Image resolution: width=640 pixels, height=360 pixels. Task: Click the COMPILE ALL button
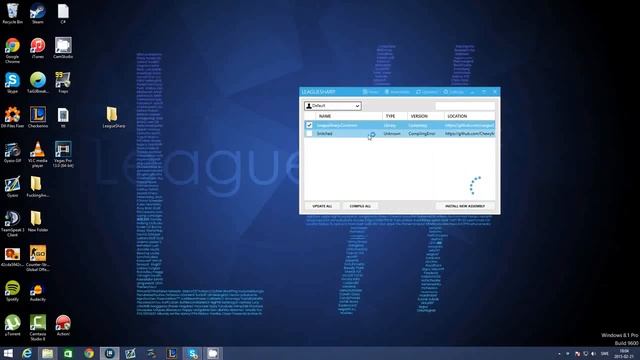tap(360, 206)
